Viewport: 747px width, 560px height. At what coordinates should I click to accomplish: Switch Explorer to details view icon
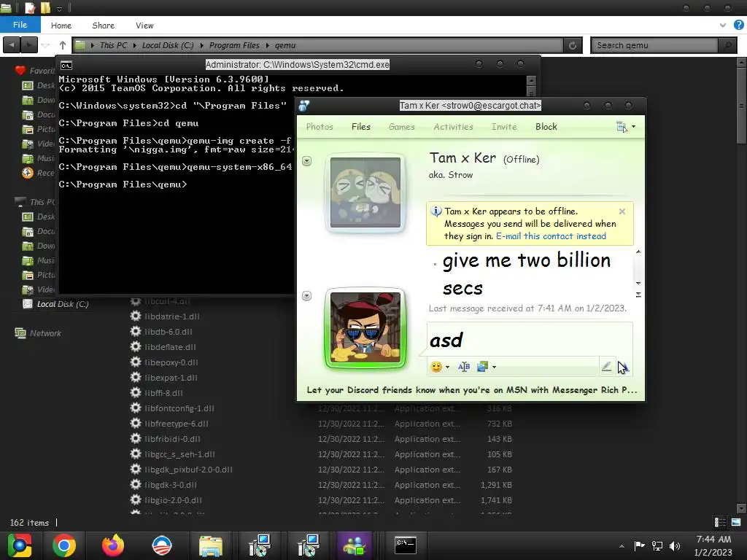tap(720, 522)
